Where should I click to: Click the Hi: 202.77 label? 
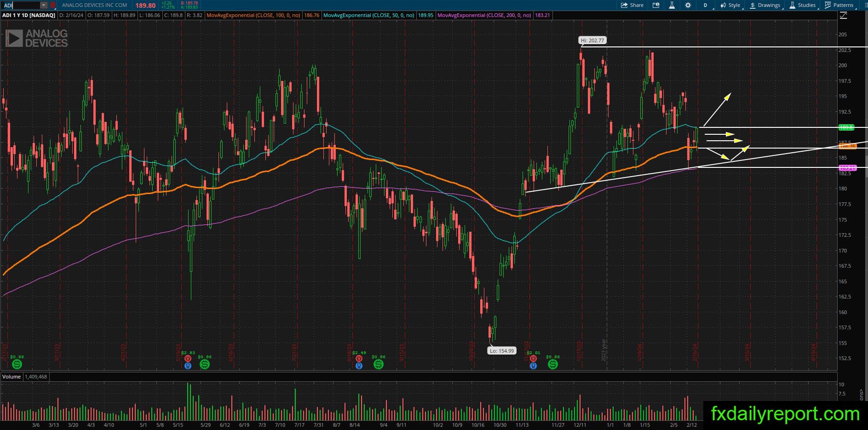pyautogui.click(x=592, y=40)
